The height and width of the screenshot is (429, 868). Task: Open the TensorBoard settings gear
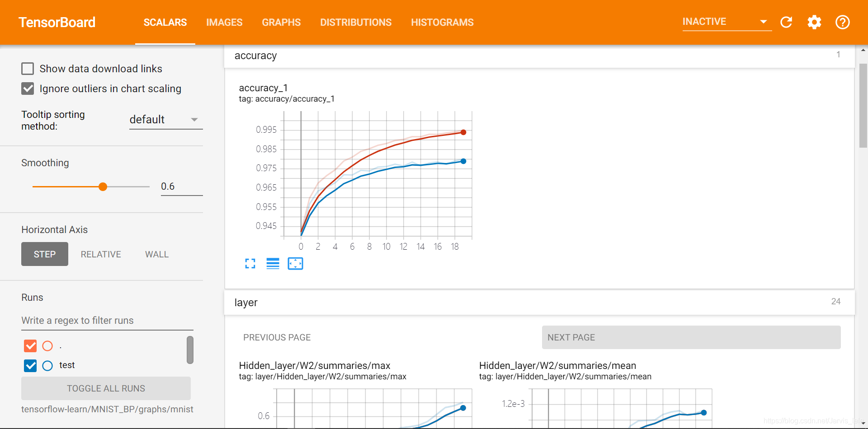(814, 22)
